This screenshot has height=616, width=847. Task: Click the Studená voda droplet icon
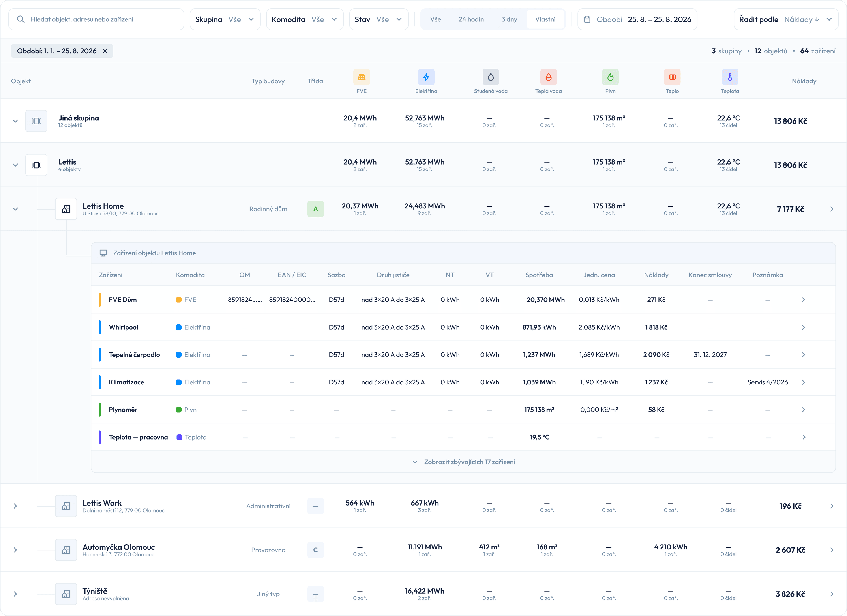490,77
